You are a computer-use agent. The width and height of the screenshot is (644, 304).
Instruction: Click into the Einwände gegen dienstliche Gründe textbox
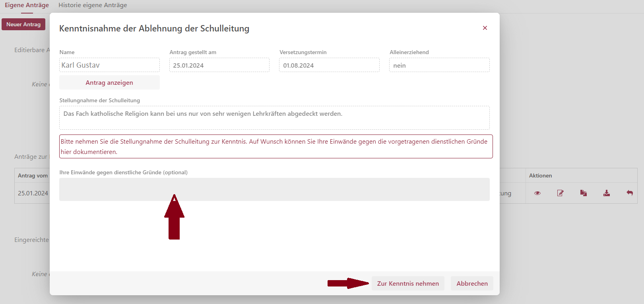click(x=274, y=189)
